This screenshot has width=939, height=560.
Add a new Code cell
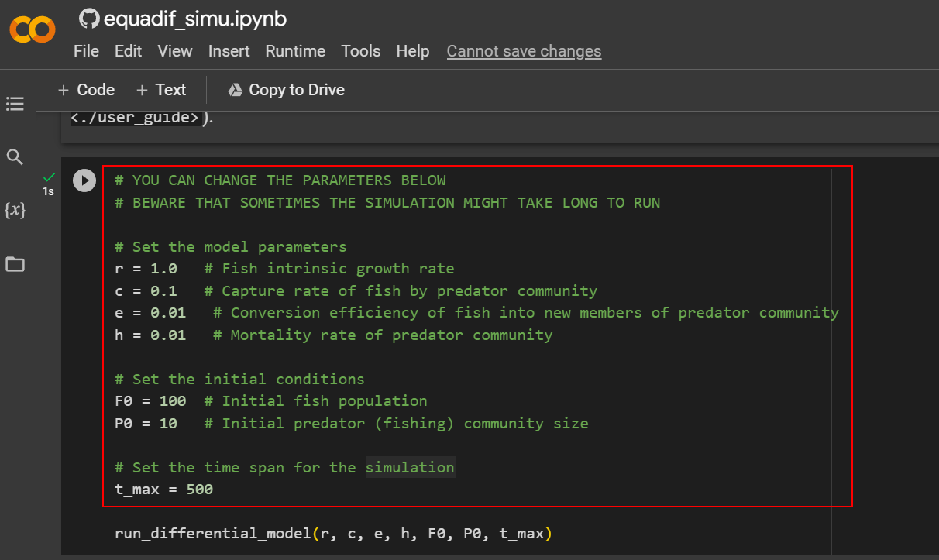[86, 90]
